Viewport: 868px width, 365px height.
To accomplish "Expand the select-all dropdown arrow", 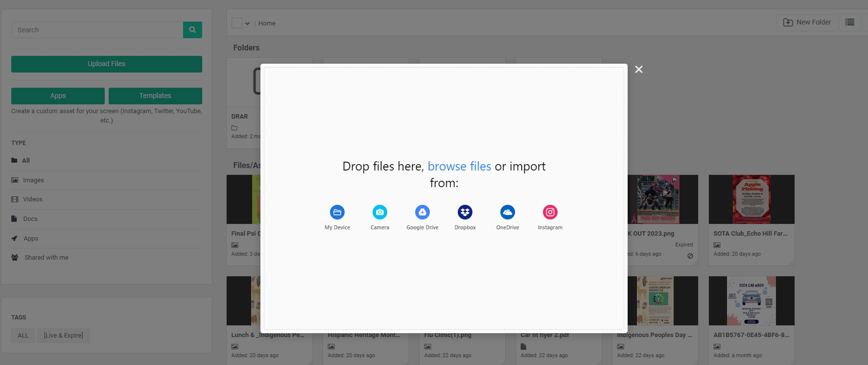I will coord(248,24).
